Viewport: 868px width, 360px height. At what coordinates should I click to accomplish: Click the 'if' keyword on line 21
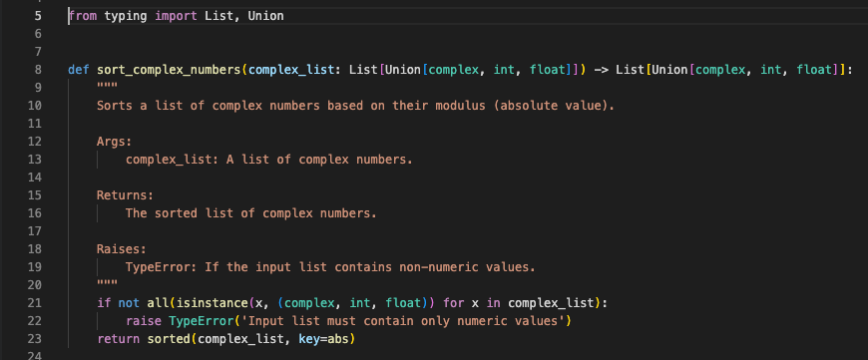pos(104,303)
